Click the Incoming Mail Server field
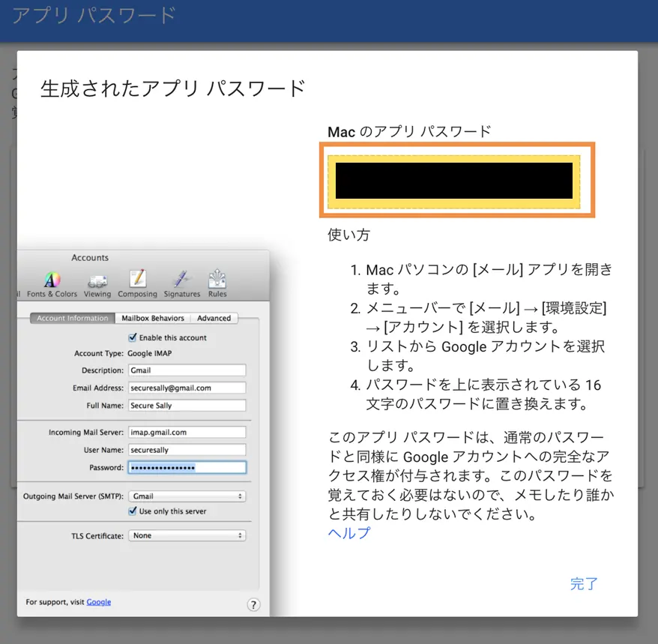Screen dimensions: 658x644 click(x=187, y=433)
